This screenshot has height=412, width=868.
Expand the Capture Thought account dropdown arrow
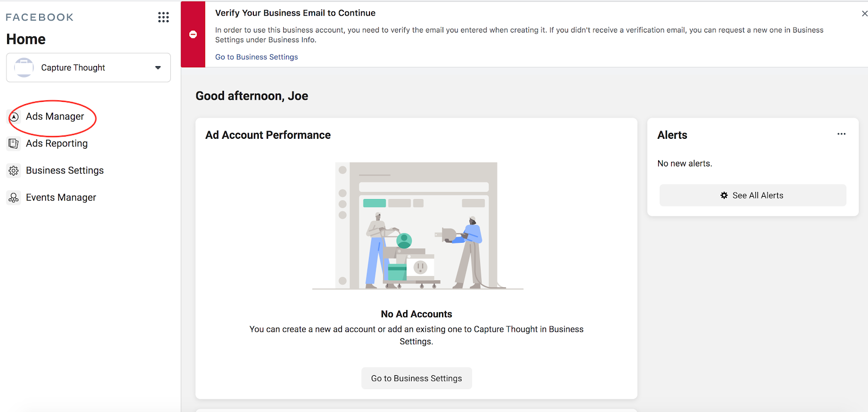158,68
